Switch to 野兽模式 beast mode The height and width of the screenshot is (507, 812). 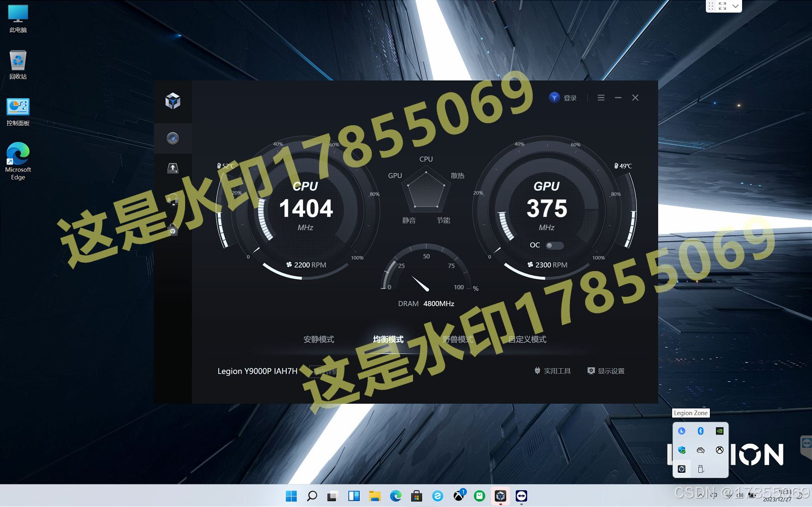tap(457, 340)
